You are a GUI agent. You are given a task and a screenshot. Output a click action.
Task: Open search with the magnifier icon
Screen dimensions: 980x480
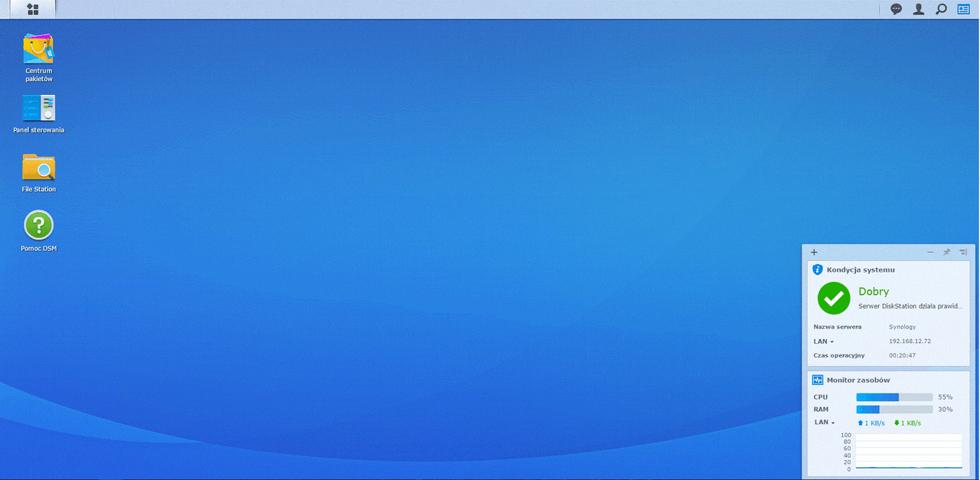coord(941,9)
